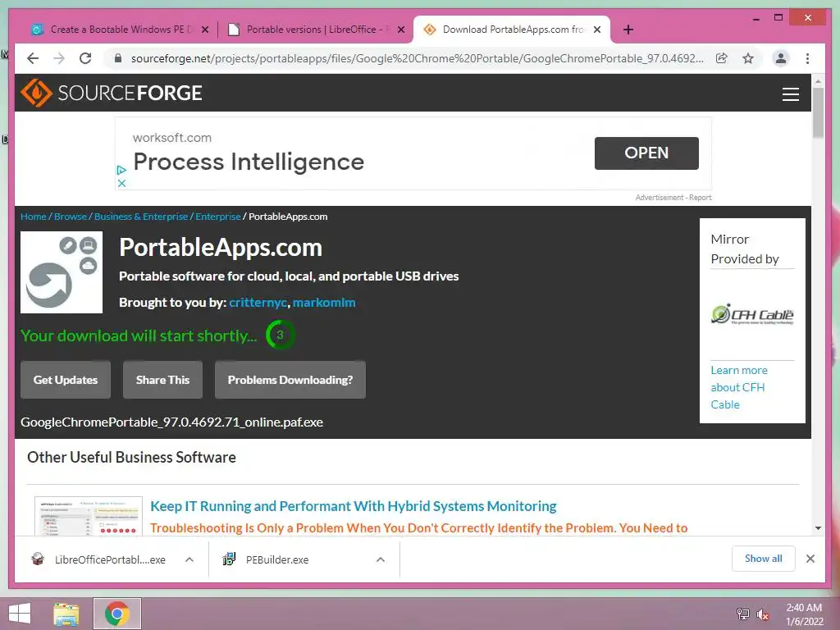Expand LibreOfficePortable download options chevron
This screenshot has width=840, height=630.
pos(189,559)
